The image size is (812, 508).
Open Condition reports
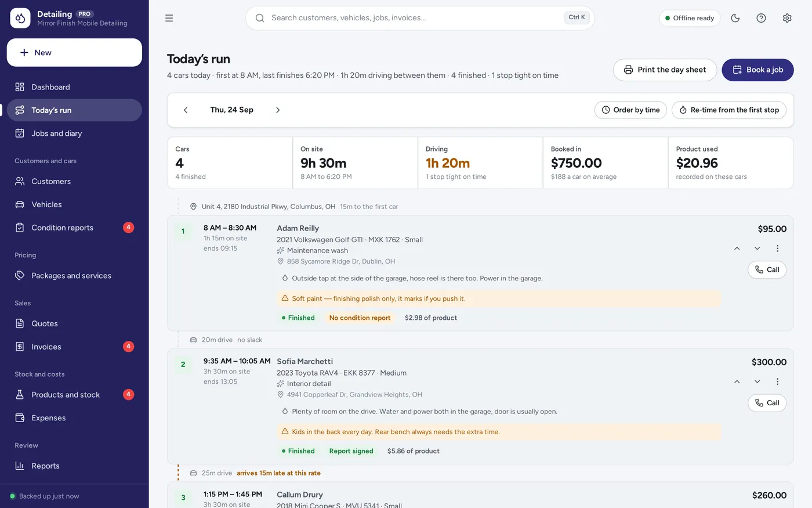tap(74, 228)
